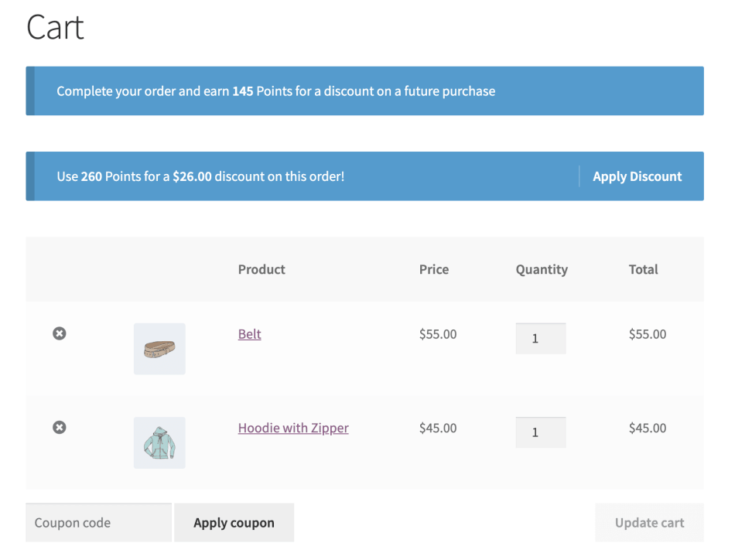The image size is (735, 560).
Task: Click the $26.00 discount points message
Action: (x=200, y=176)
